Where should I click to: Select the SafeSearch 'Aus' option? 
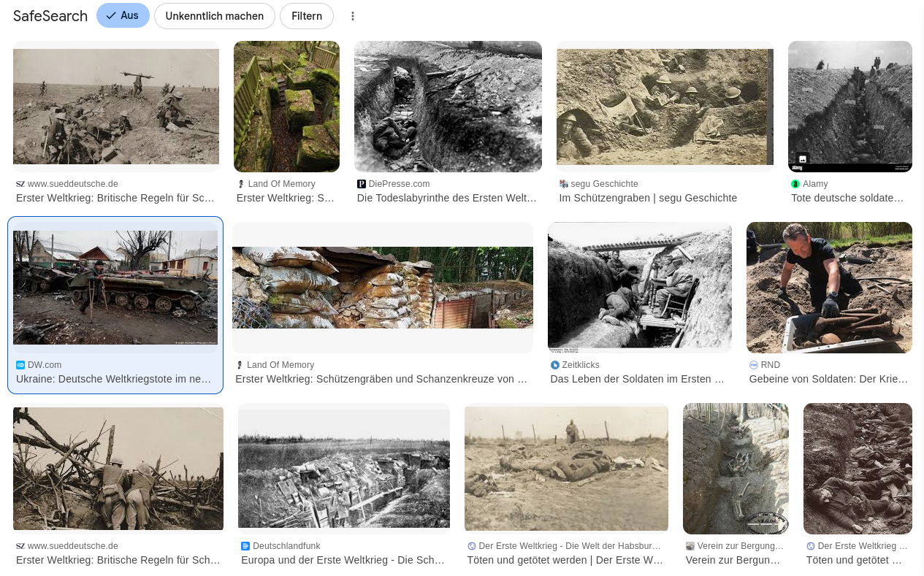(x=123, y=15)
